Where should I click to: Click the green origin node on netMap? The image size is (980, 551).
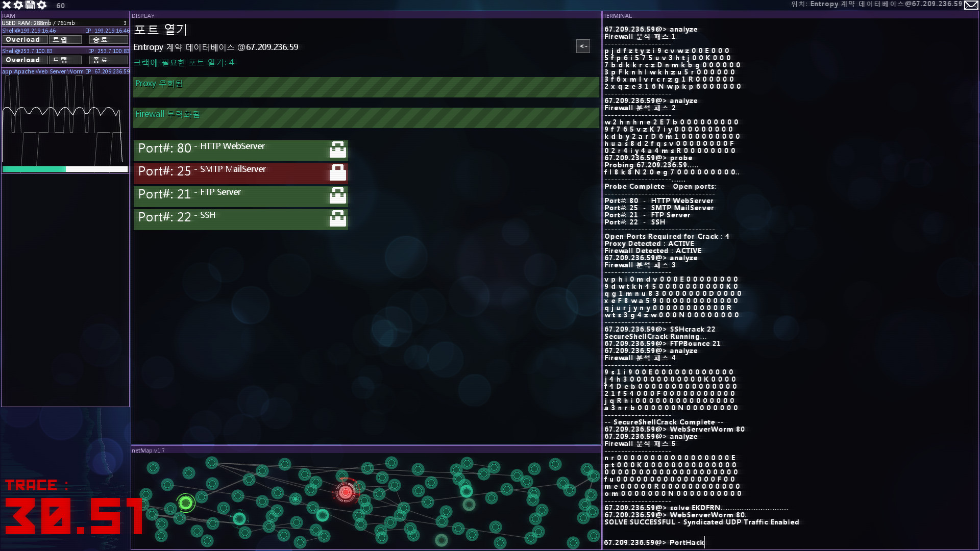point(186,503)
